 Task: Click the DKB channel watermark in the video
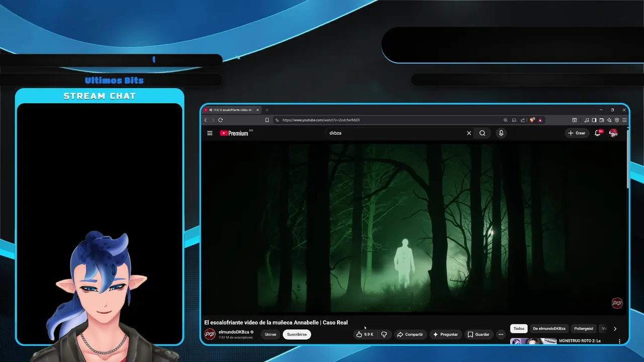pyautogui.click(x=617, y=303)
